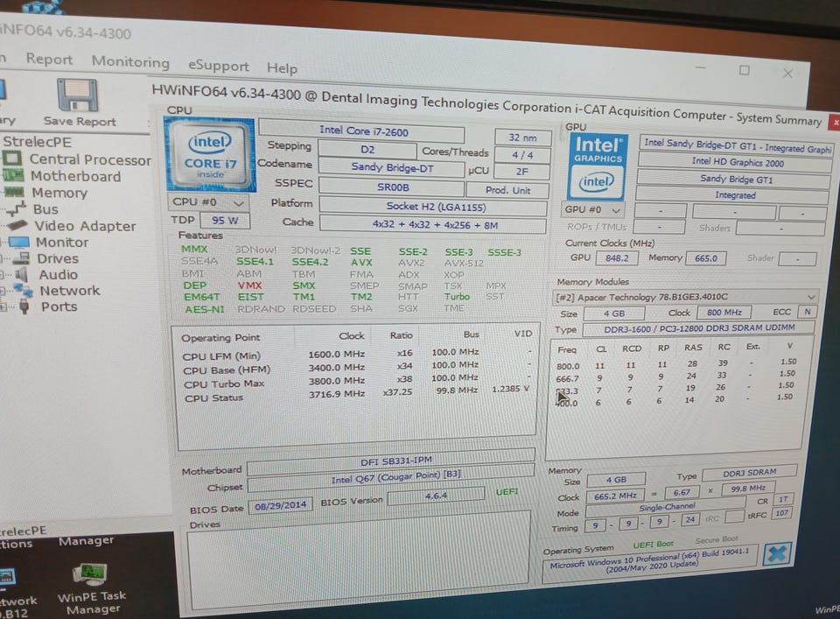Click the cache 4x32 + 4x32 + 4x256 + 8M value
Viewport: 840px width, 619px height.
pos(433,224)
